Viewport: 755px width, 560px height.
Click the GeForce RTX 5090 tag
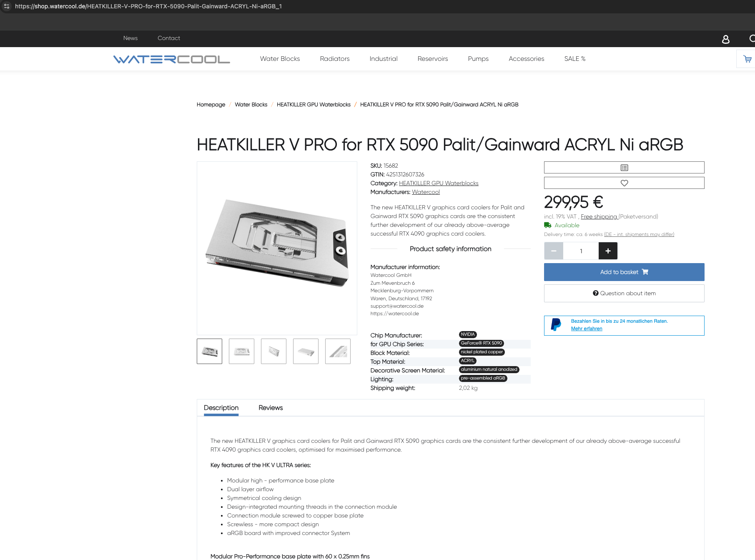[482, 343]
